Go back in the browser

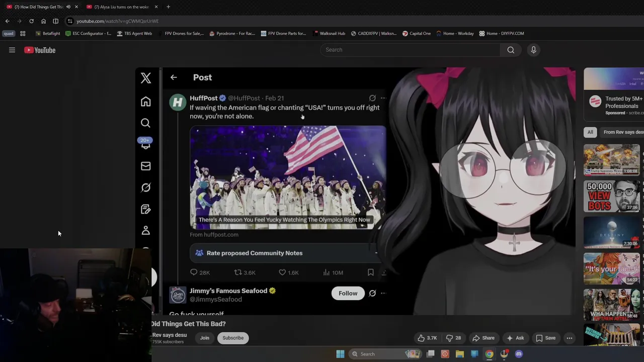tap(7, 21)
